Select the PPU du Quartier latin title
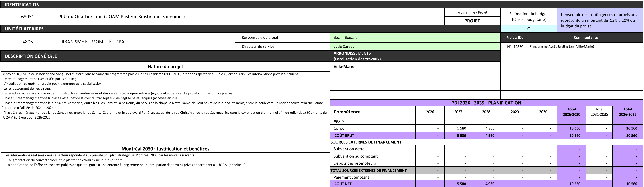 pyautogui.click(x=121, y=17)
